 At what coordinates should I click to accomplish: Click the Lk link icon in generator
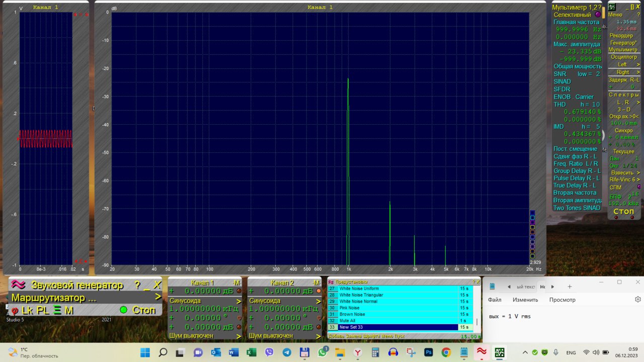pyautogui.click(x=27, y=311)
